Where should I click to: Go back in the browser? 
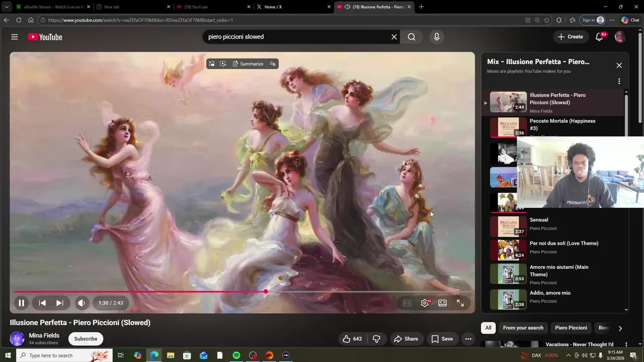(x=7, y=20)
